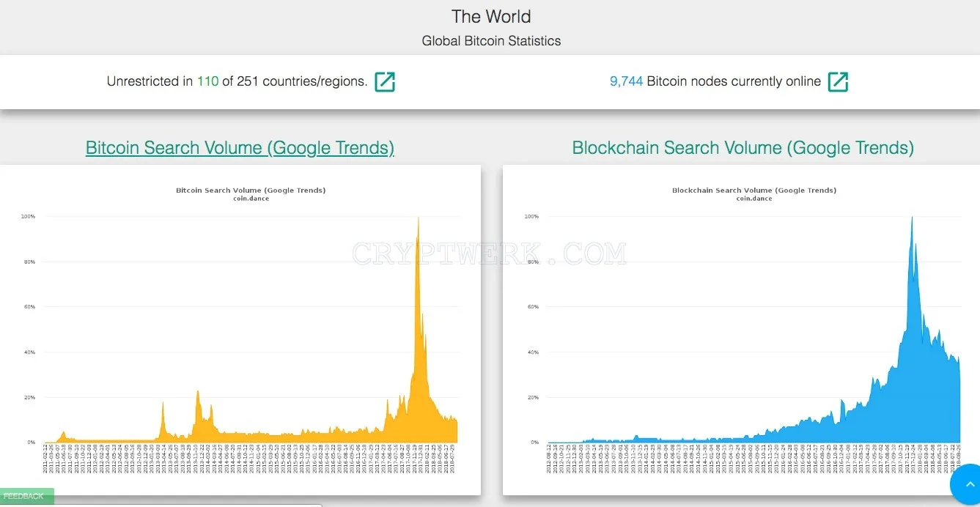
Task: Click the 60% y-axis label on the Blockchain chart
Action: point(531,307)
